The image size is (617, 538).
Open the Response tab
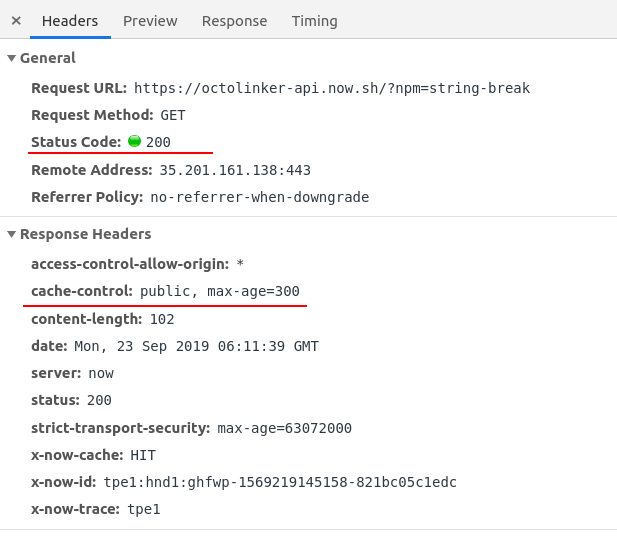pos(234,20)
